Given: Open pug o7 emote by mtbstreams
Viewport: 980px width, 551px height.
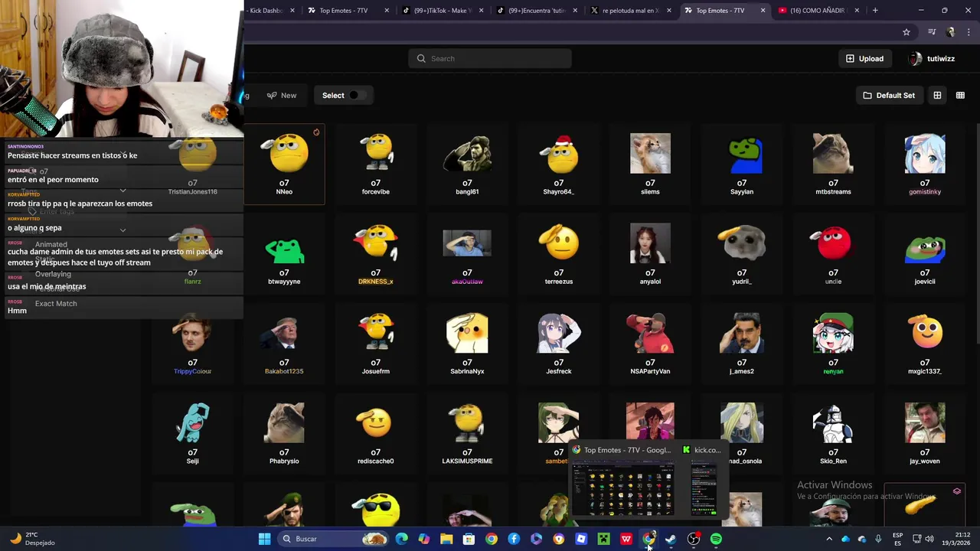Looking at the screenshot, I should point(833,165).
